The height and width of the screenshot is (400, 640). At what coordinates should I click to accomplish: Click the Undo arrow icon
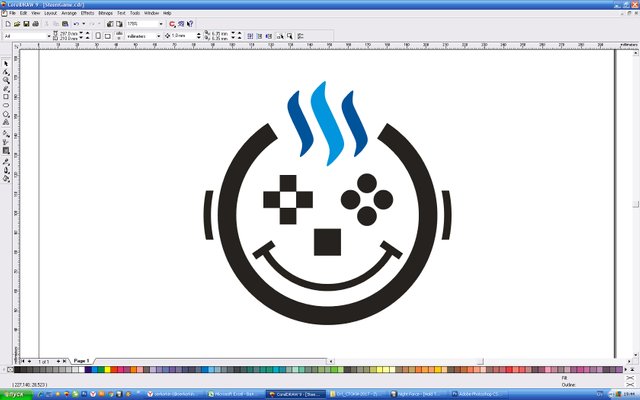coord(76,24)
